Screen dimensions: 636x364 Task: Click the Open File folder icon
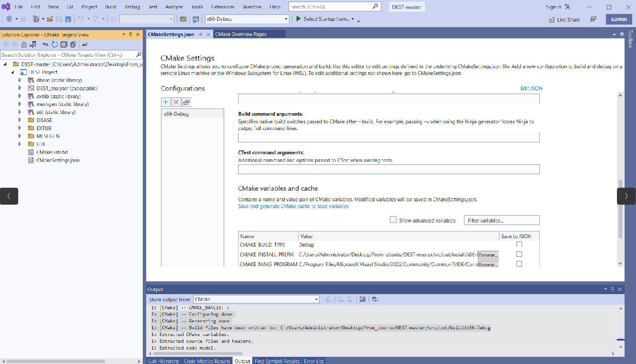click(x=50, y=19)
